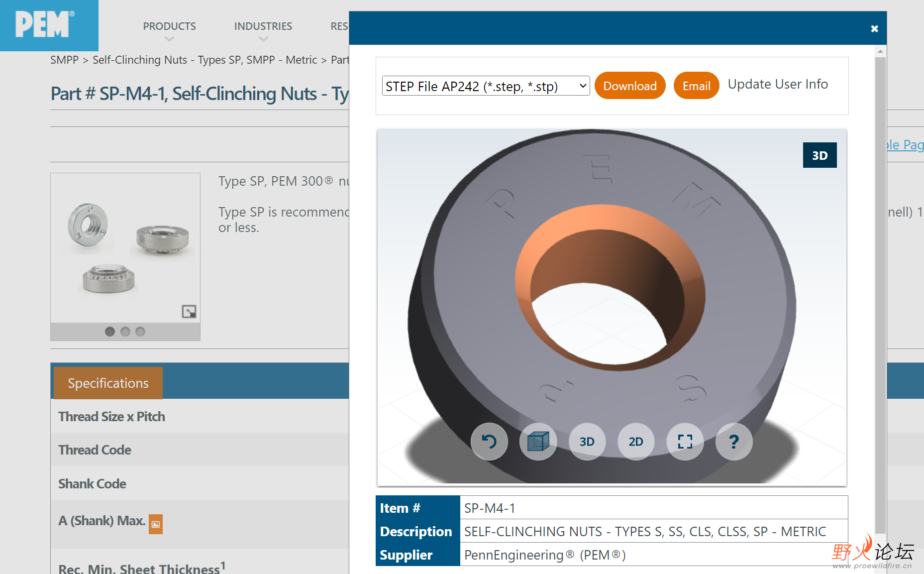Viewport: 924px width, 574px height.
Task: Open the A (Shank) Max. diagram icon
Action: click(x=156, y=524)
